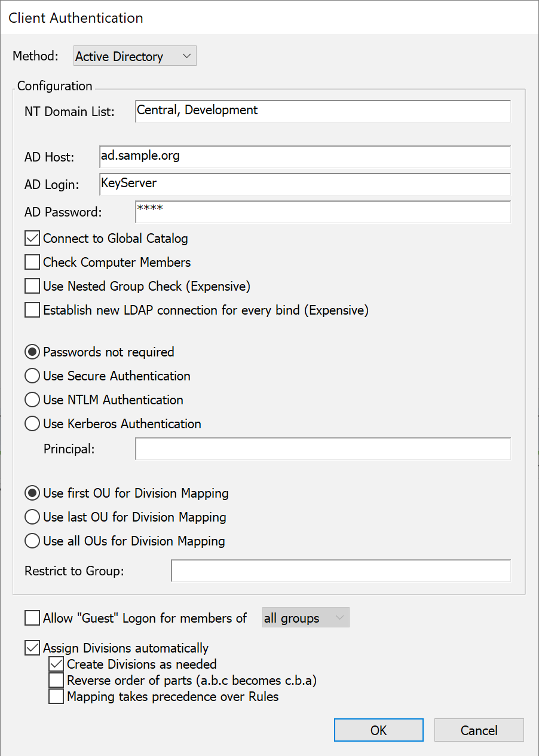Focus the AD Login text box
The image size is (539, 756).
305,184
